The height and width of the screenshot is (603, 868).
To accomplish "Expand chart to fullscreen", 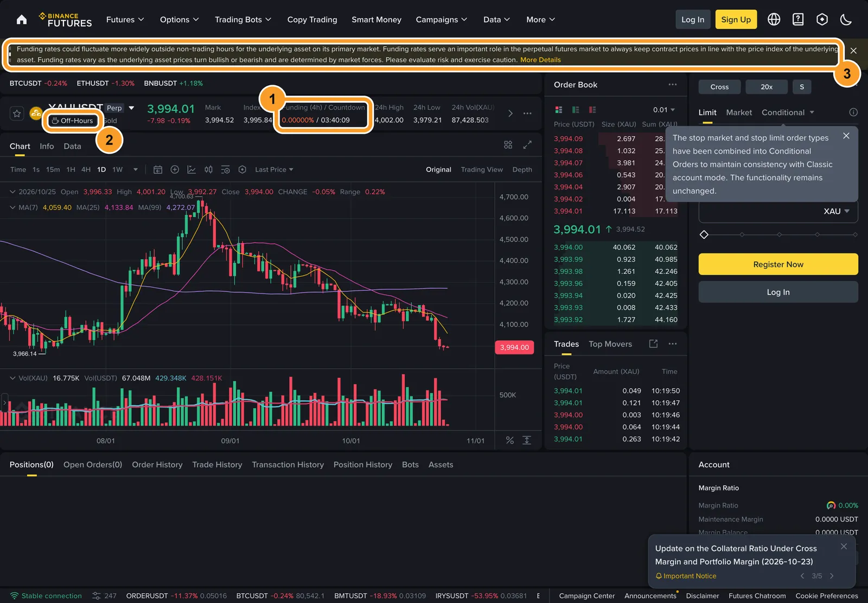I will coord(527,145).
